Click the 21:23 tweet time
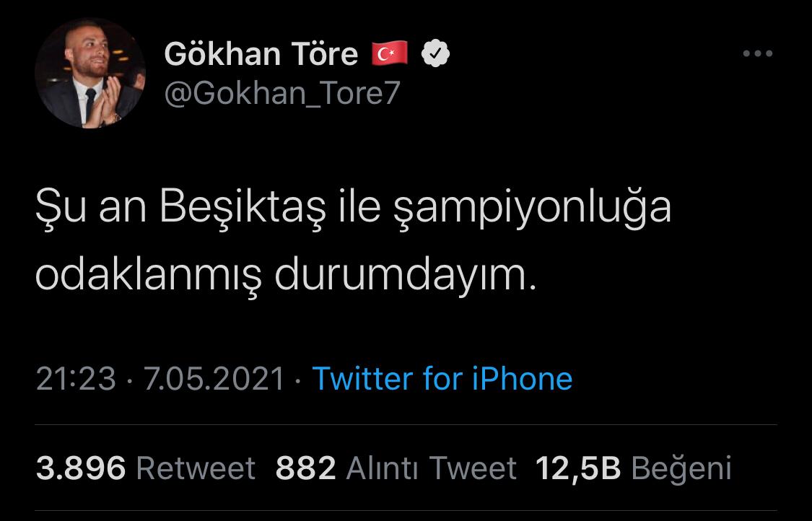812x521 pixels. click(x=76, y=379)
